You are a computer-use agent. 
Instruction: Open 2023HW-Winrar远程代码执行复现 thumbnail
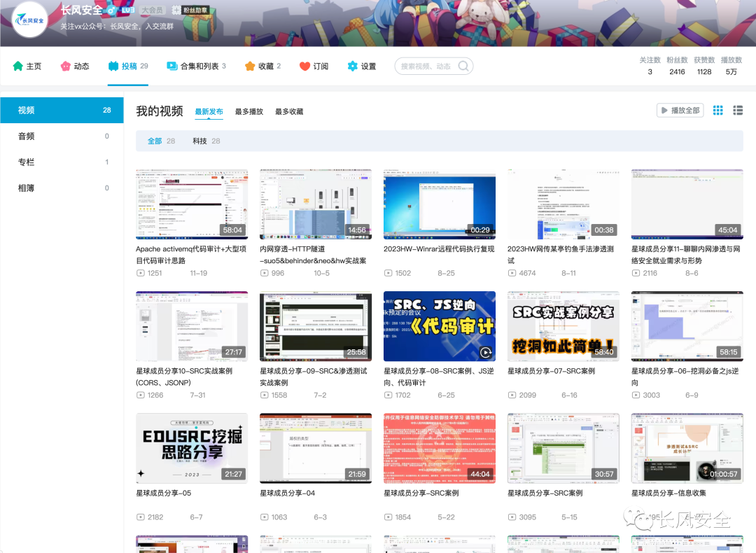click(x=440, y=204)
